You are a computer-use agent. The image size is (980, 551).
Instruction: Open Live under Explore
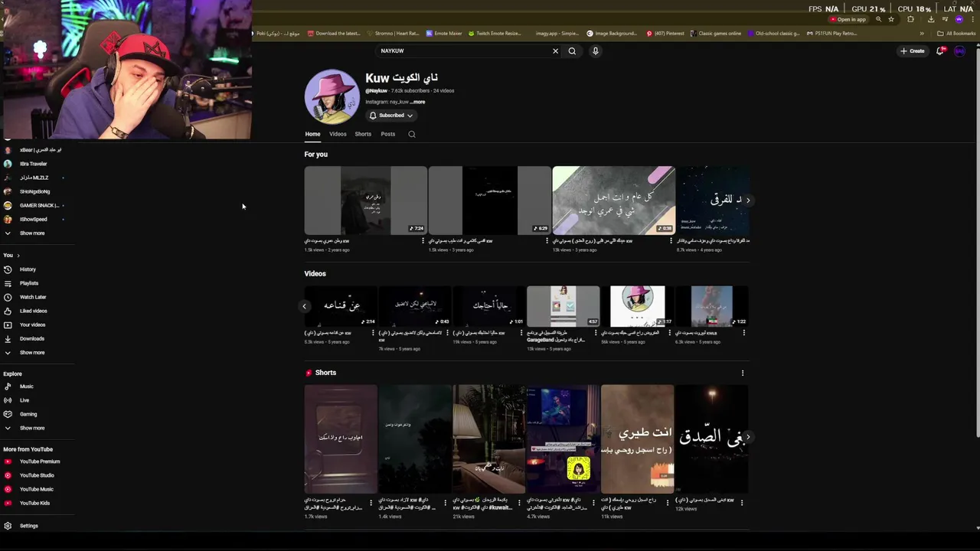tap(24, 400)
